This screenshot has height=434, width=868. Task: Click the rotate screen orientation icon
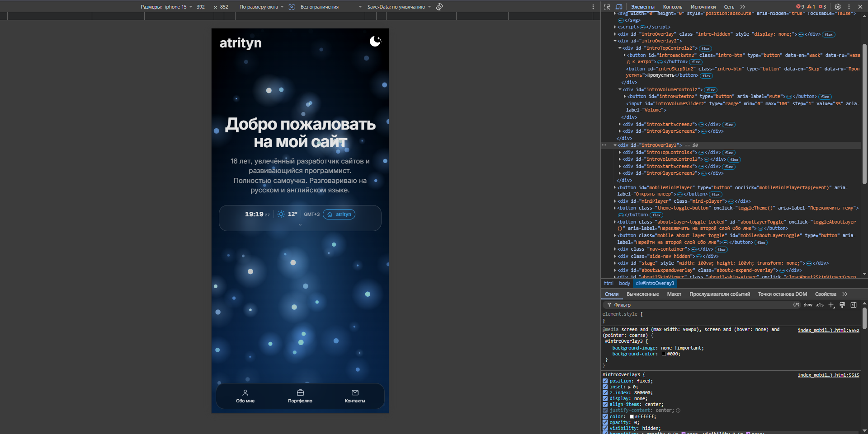pyautogui.click(x=439, y=7)
